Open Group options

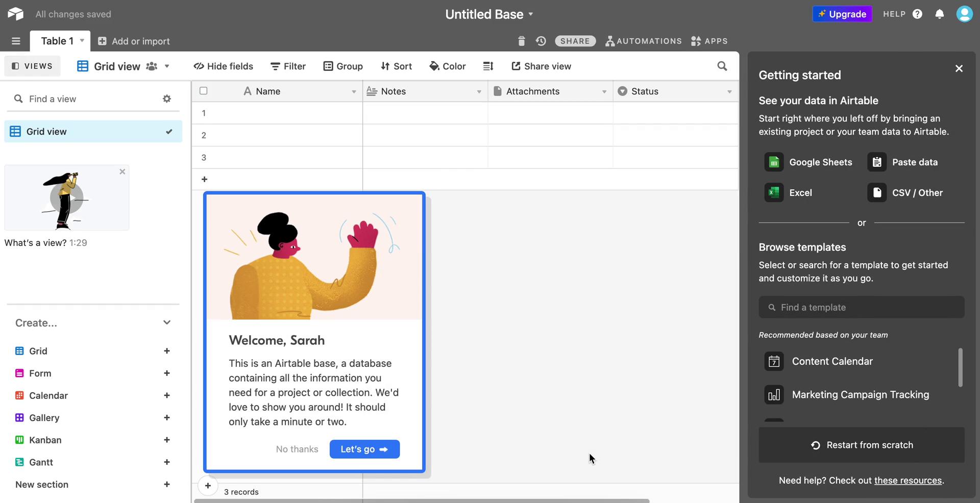pyautogui.click(x=343, y=66)
